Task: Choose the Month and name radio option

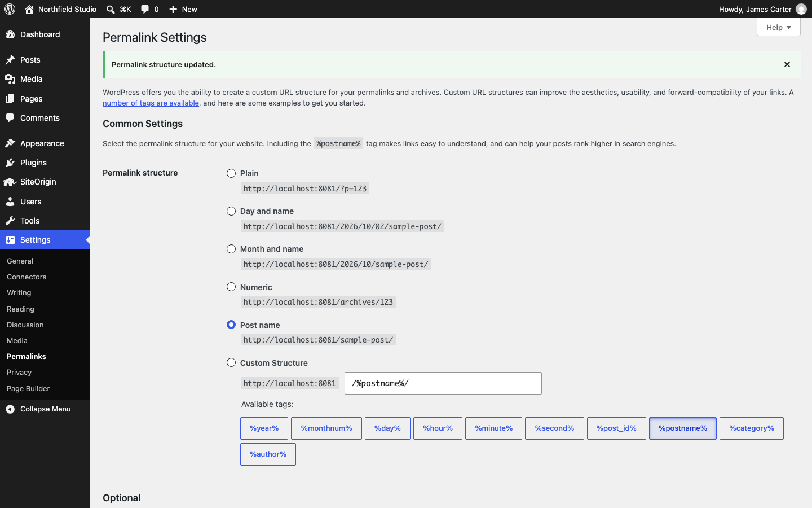Action: [231, 249]
